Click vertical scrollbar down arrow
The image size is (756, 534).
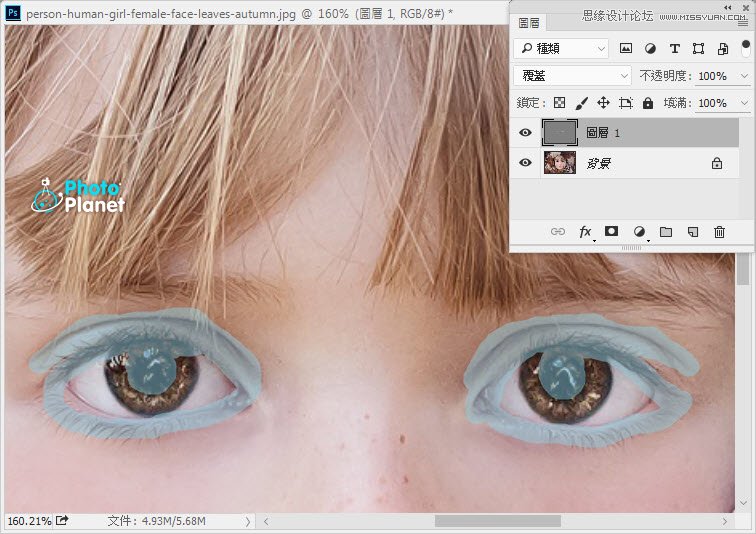(743, 503)
